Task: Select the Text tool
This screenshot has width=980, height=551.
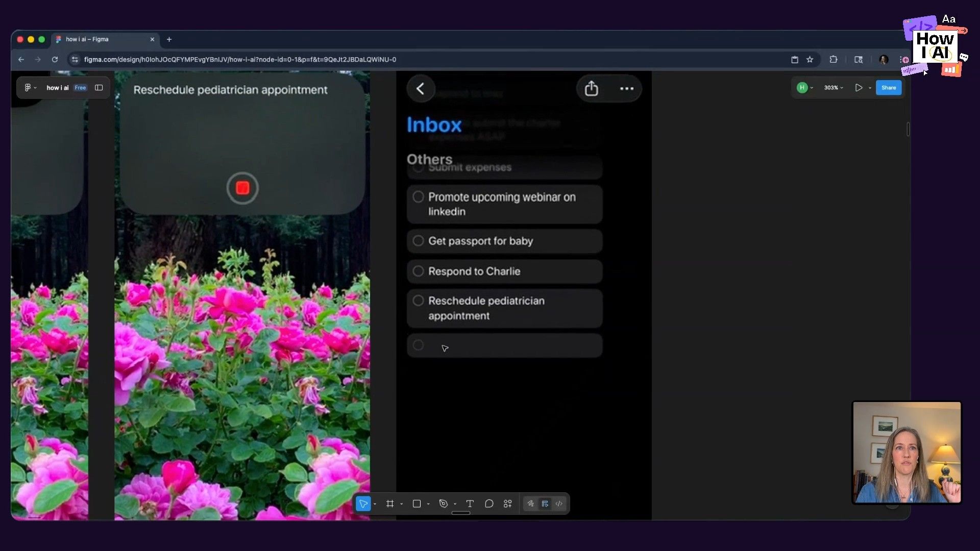Action: pos(470,504)
